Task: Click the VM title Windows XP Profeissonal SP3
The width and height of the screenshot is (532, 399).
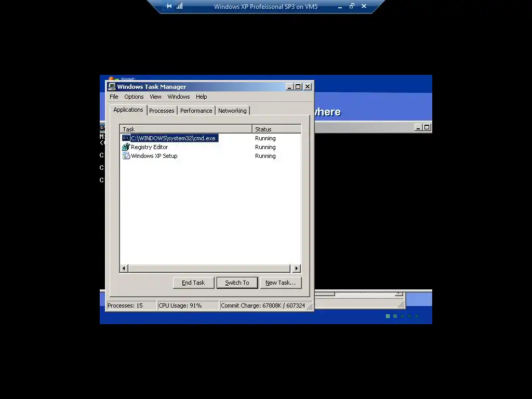Action: [265, 6]
